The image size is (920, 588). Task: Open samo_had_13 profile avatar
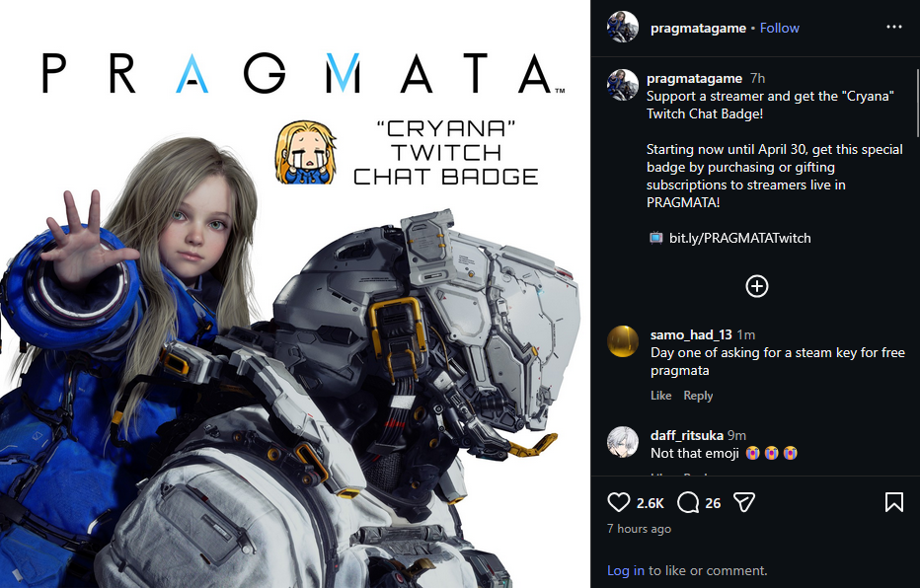click(x=623, y=341)
